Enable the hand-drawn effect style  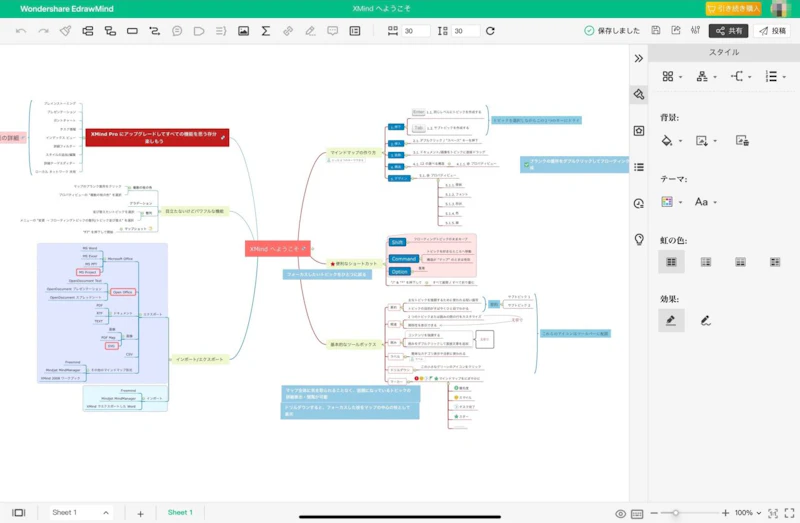click(705, 320)
